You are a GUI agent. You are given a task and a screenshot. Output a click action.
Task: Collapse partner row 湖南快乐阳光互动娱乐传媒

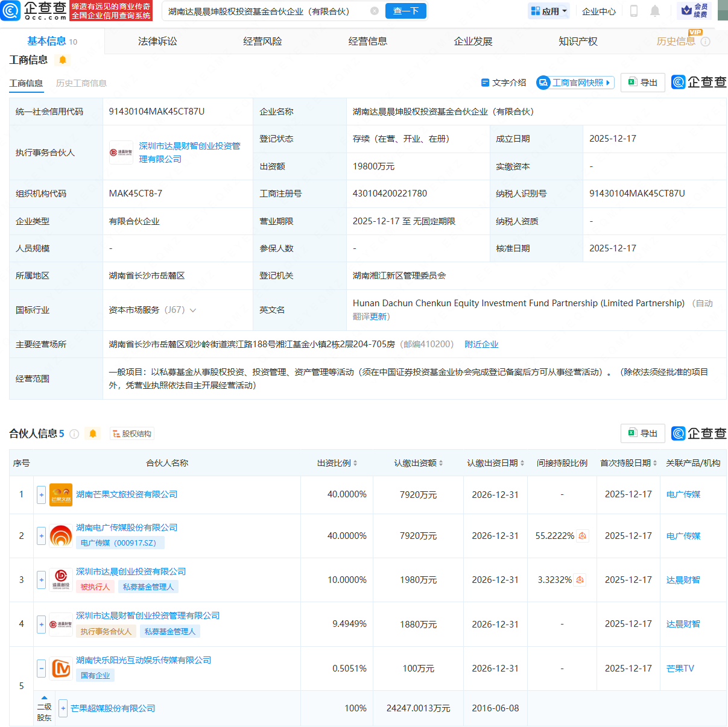click(41, 668)
